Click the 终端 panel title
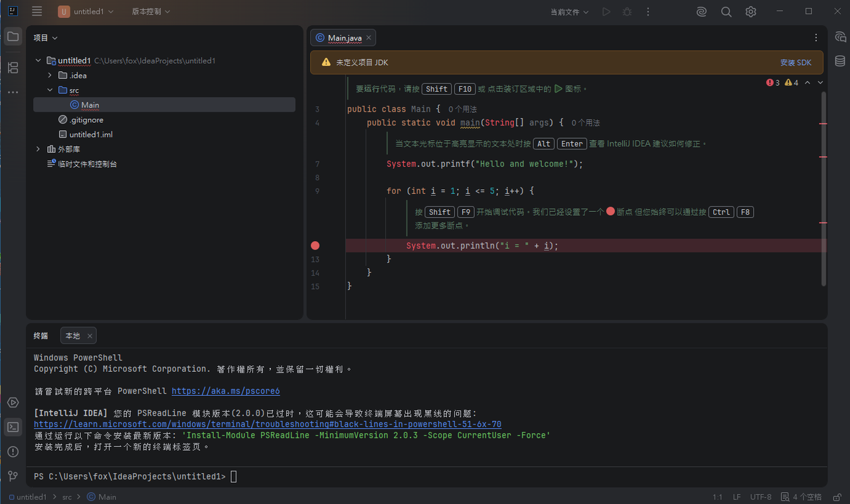The image size is (850, 504). point(41,336)
